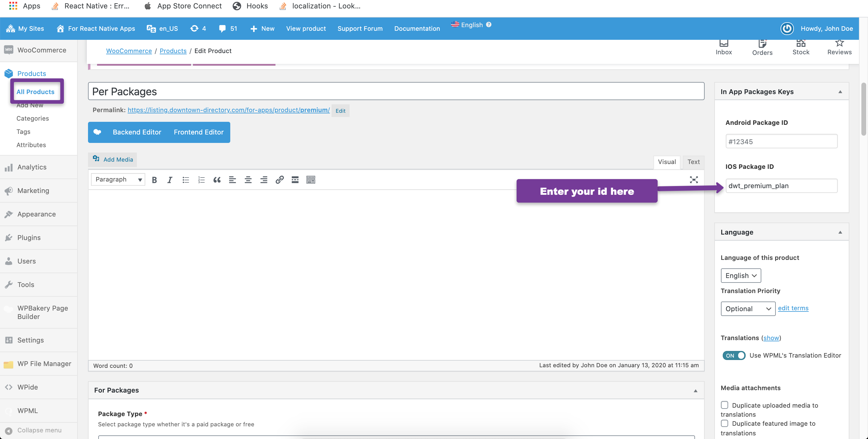The image size is (868, 439).
Task: Click language help question mark icon
Action: [489, 25]
